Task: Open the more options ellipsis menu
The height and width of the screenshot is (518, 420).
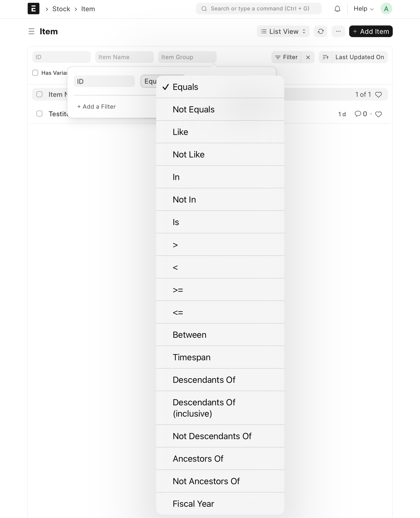Action: coord(338,31)
